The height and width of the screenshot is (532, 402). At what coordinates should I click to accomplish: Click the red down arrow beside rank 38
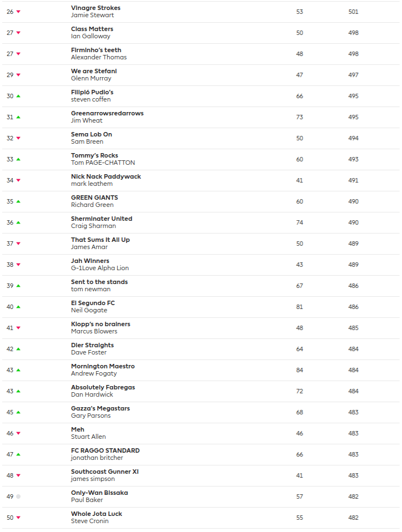[x=18, y=265]
